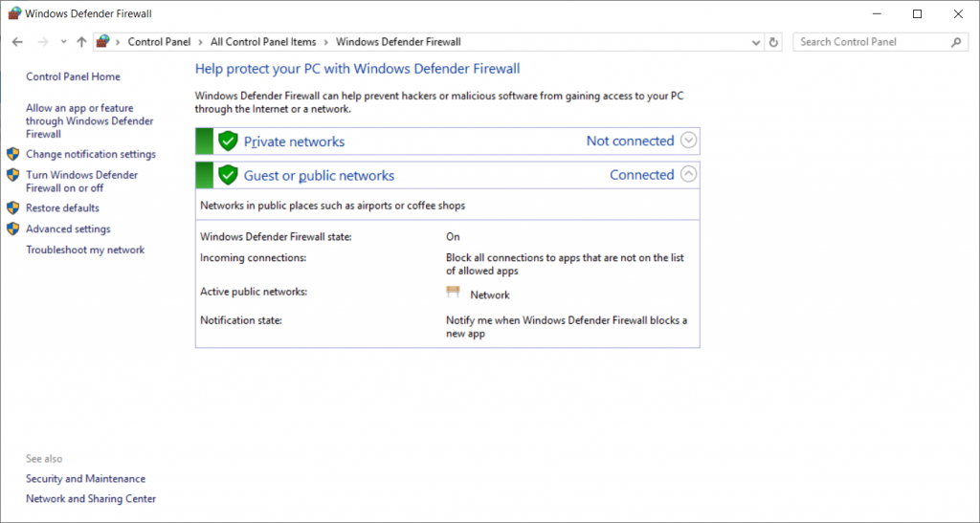The image size is (980, 523).
Task: Click the back navigation arrow
Action: (17, 42)
